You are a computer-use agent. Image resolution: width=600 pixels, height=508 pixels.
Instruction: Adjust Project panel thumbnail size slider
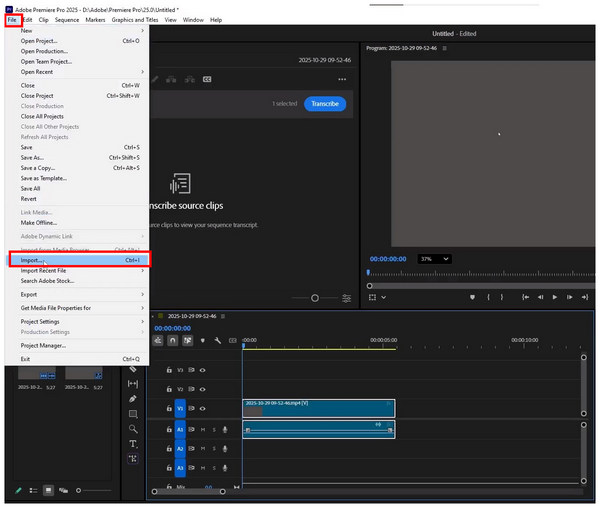[78, 490]
